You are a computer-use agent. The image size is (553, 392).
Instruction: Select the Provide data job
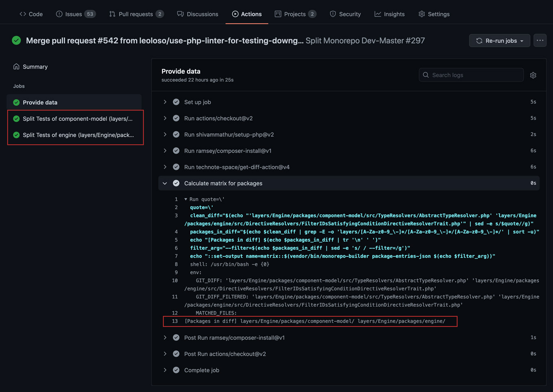coord(74,102)
